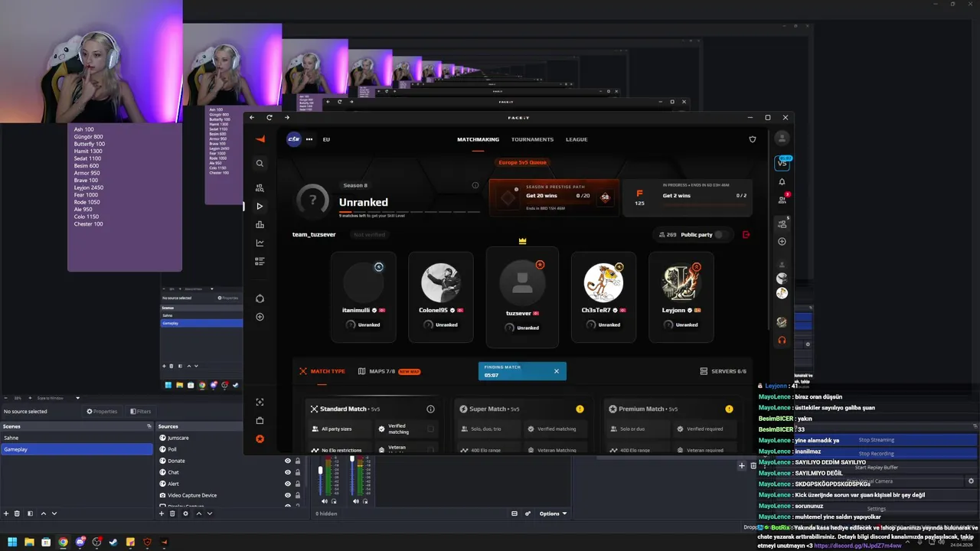Viewport: 980px width, 551px height.
Task: Open the SERVERS 6/6 selector
Action: [x=724, y=371]
